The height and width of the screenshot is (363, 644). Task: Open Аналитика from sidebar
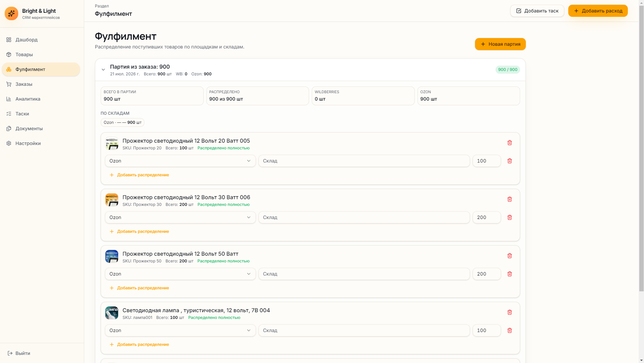point(41,99)
